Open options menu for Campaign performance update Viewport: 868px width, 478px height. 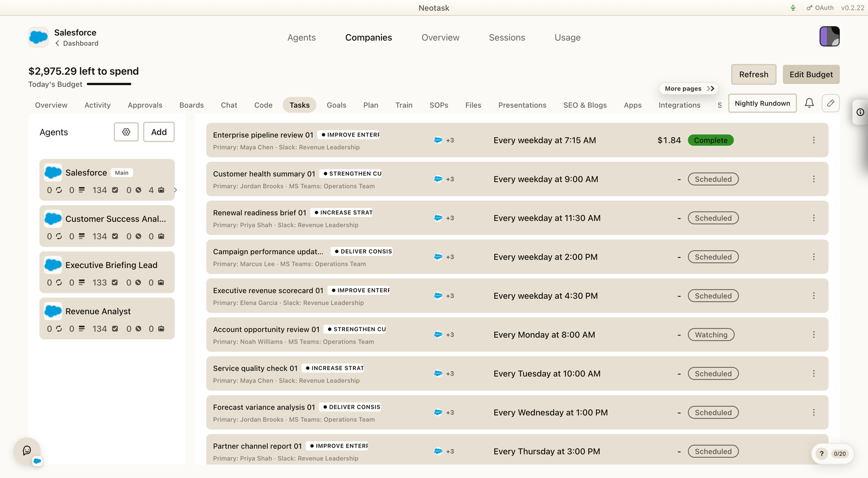pyautogui.click(x=814, y=257)
